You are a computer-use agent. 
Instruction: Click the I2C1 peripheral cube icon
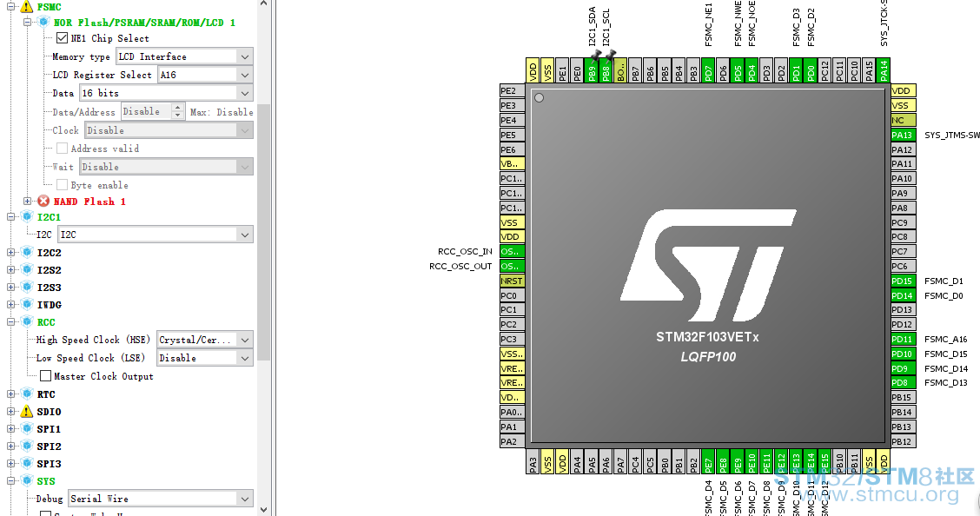point(26,217)
